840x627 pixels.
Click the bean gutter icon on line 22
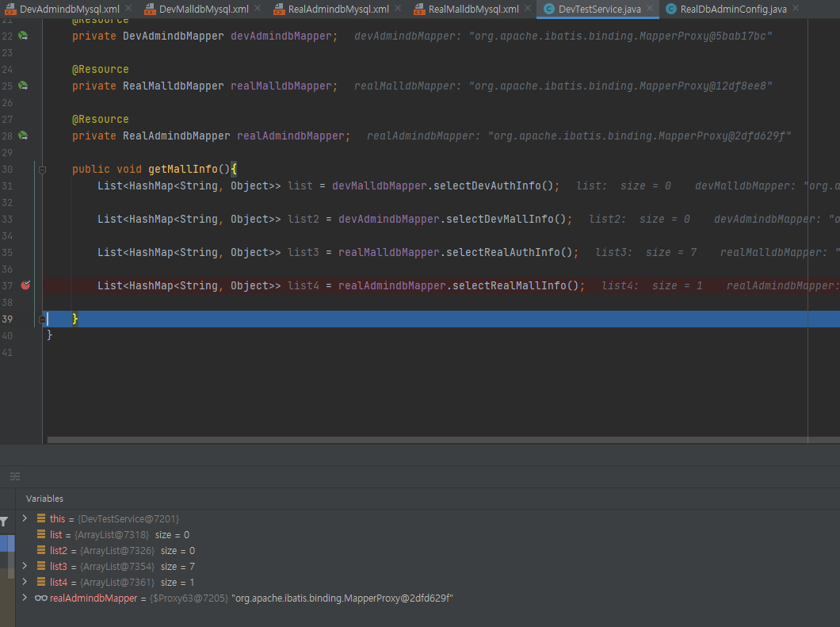[23, 36]
